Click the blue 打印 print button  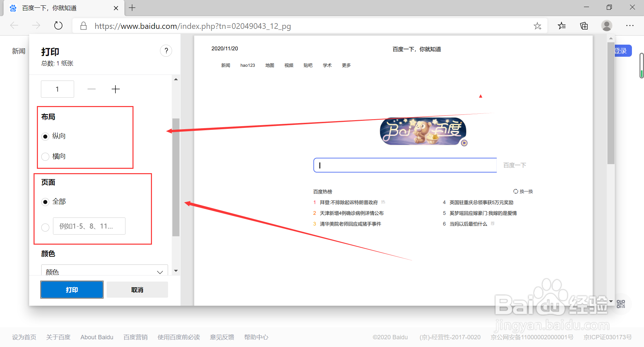[72, 290]
